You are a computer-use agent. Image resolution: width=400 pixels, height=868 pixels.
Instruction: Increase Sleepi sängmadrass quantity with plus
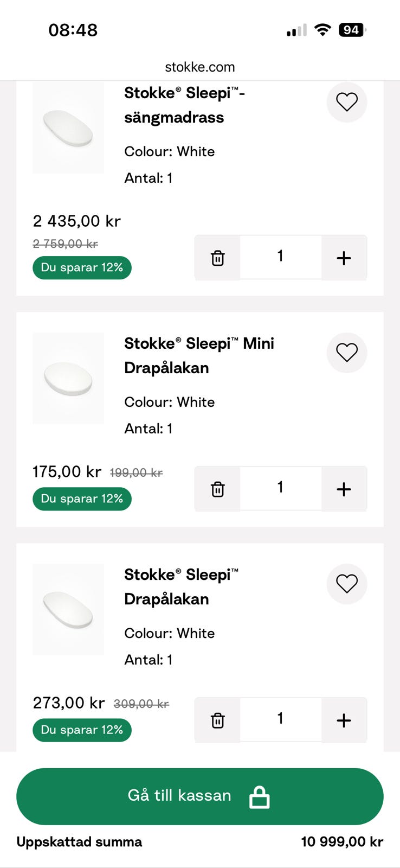[x=344, y=258]
